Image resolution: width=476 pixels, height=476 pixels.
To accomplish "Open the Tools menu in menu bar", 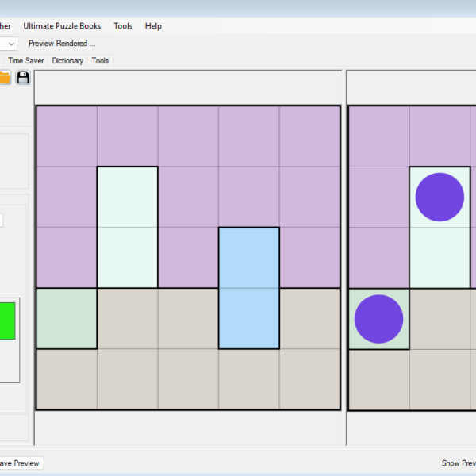I will tap(123, 26).
